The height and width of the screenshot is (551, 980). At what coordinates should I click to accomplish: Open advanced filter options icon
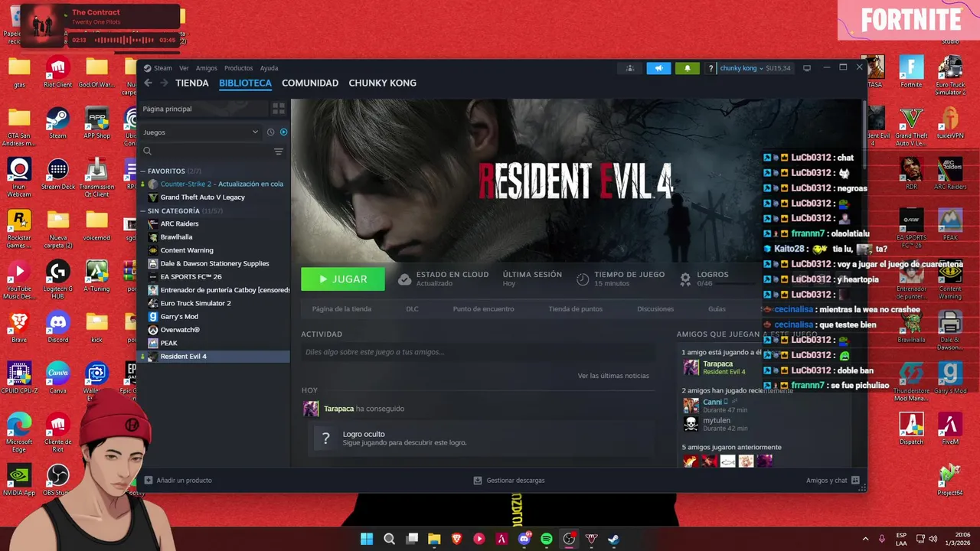[x=279, y=152]
